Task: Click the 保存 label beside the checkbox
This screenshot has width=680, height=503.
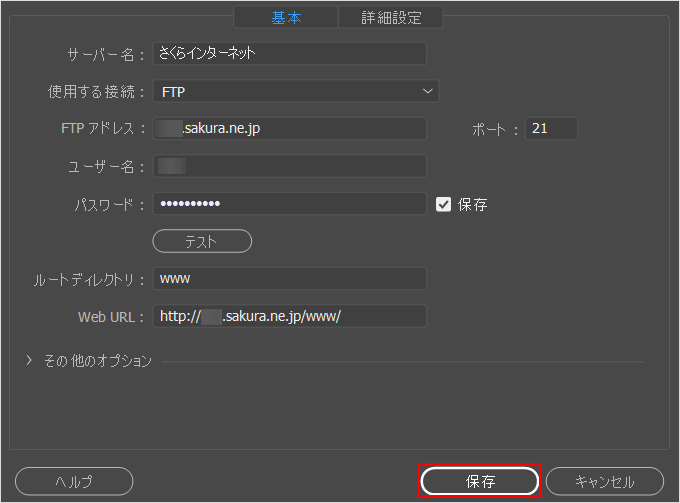Action: point(473,204)
